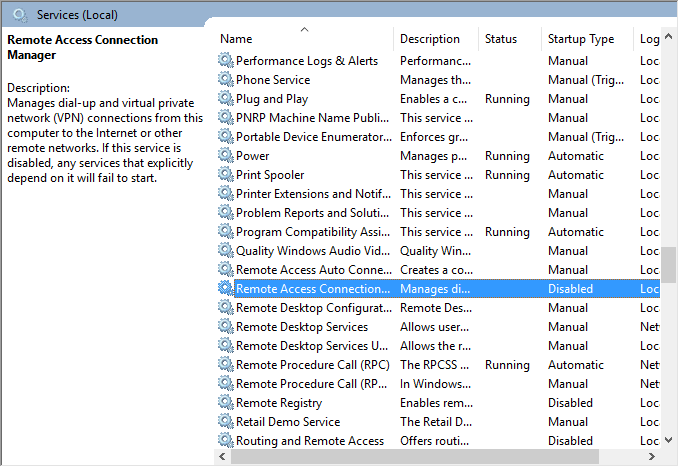Select Remote Procedure Call (RP... service

[x=311, y=384]
